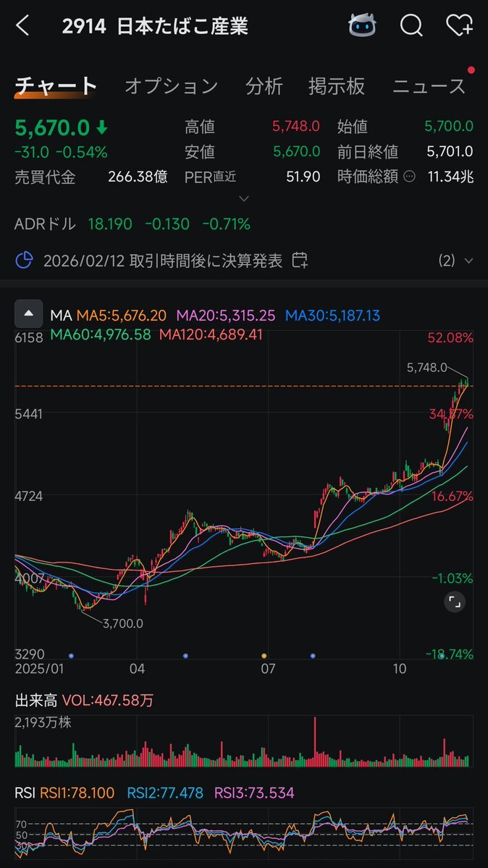Open the robot AI assistant icon
This screenshot has width=488, height=868.
pos(362,27)
